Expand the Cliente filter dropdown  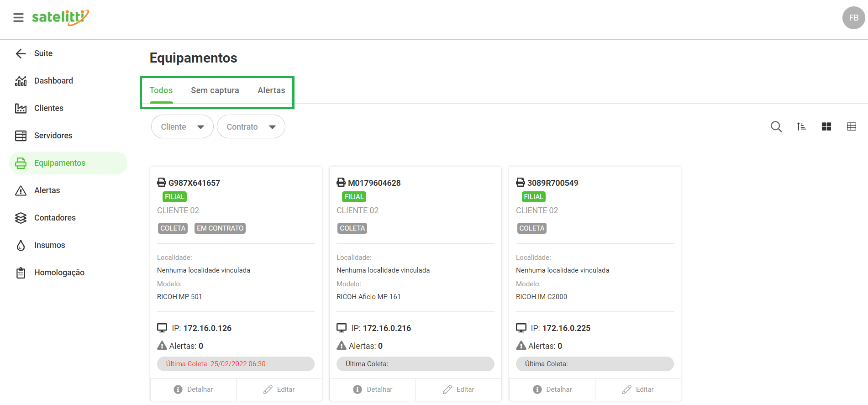[182, 126]
